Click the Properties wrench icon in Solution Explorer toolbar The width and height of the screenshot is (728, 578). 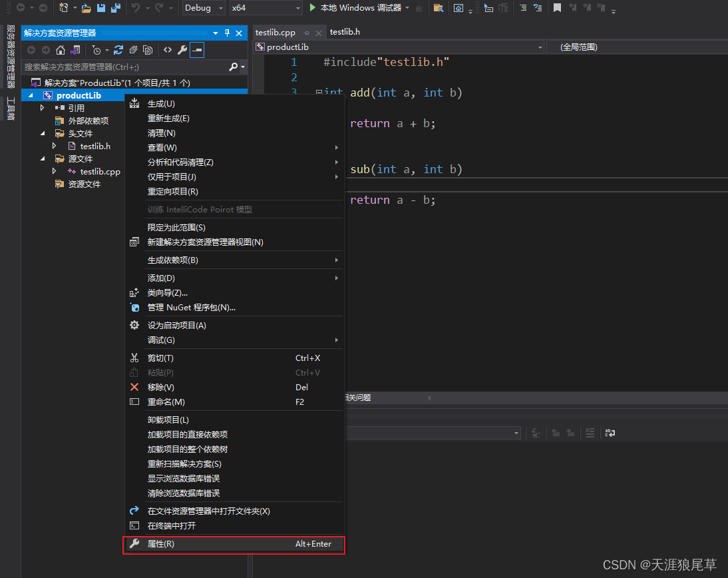[182, 50]
